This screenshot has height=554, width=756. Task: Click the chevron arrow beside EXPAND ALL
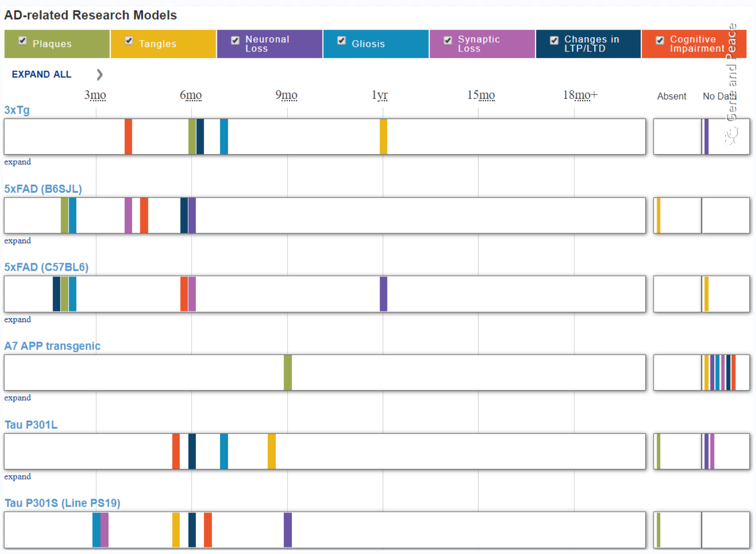point(100,75)
